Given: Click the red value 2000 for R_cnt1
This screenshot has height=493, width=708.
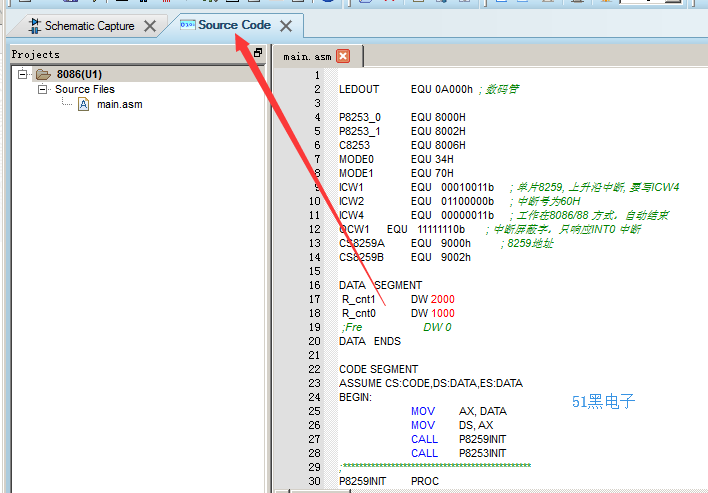Looking at the screenshot, I should (x=442, y=299).
